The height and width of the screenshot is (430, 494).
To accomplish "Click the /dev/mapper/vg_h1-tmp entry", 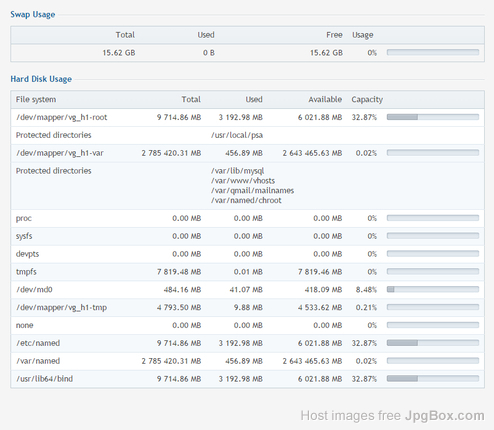I will point(61,307).
